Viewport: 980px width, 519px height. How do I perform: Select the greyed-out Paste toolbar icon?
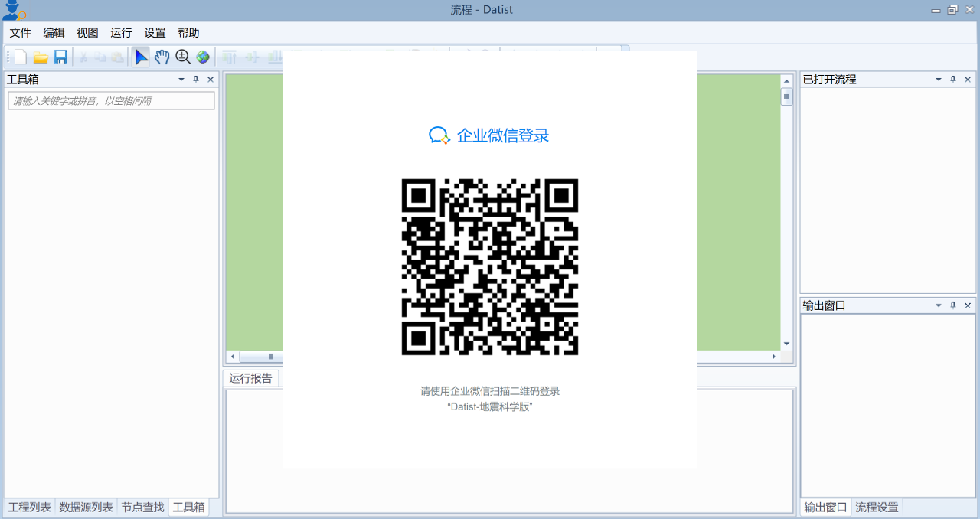coord(117,57)
